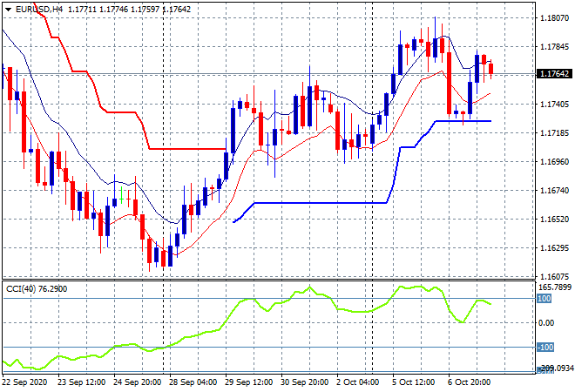Screen dimensions: 575x392
Task: Select the 1.17185 price axis label
Action: [x=555, y=132]
